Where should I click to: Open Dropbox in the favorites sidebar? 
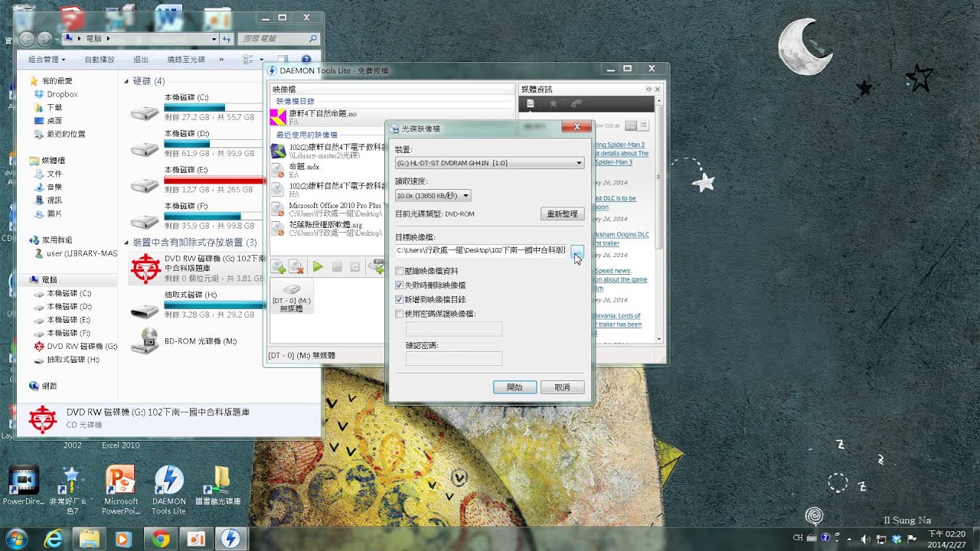62,94
